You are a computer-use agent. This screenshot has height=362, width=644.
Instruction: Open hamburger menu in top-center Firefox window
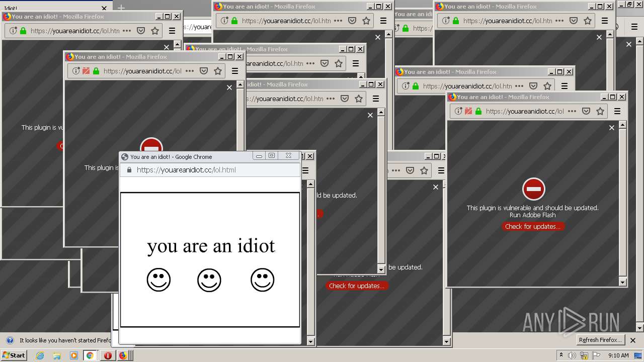click(383, 21)
